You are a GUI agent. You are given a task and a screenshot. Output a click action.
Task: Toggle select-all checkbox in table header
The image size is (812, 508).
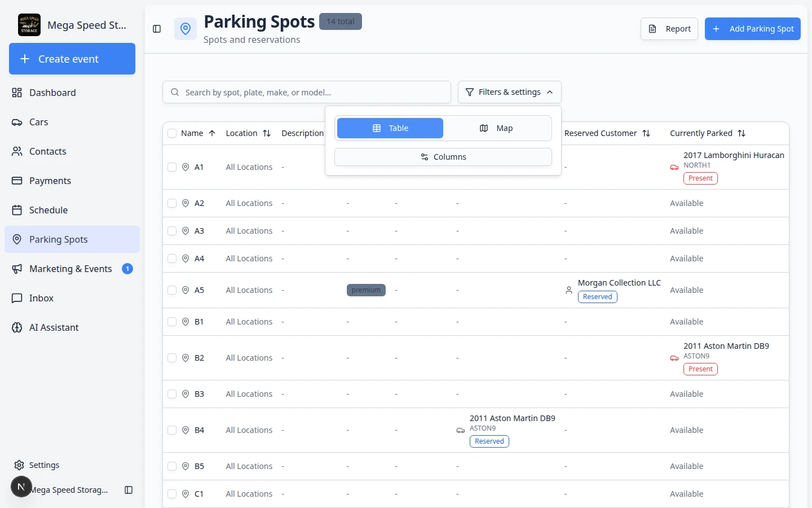coord(172,133)
